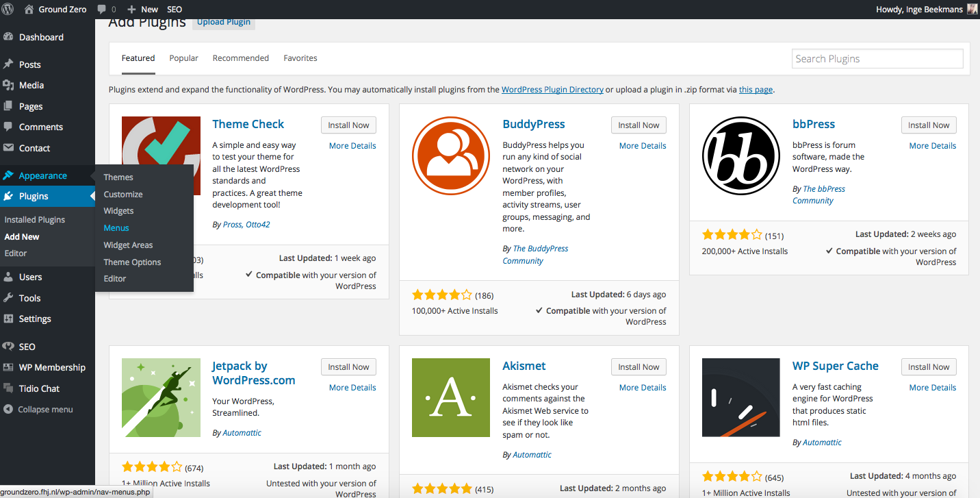Install the Theme Check plugin
Viewport: 980px width, 498px height.
348,125
